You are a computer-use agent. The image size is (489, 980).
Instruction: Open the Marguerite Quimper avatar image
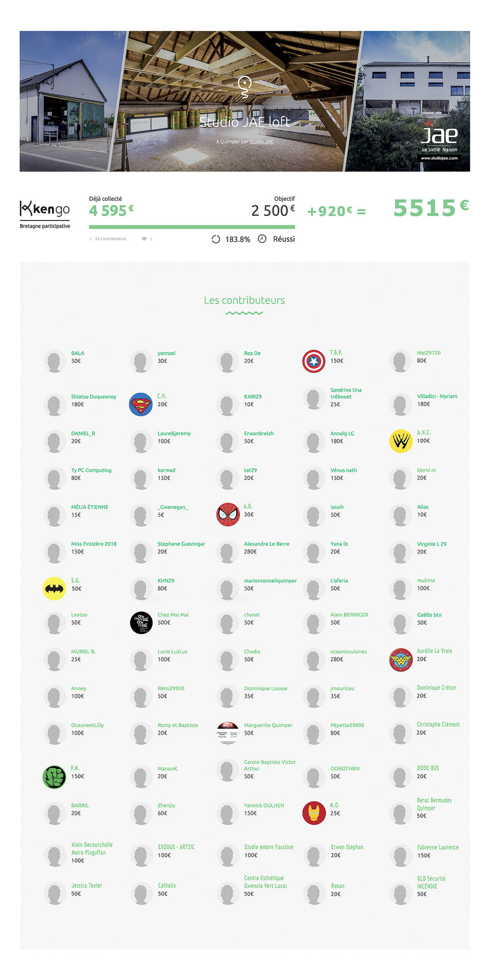[228, 733]
